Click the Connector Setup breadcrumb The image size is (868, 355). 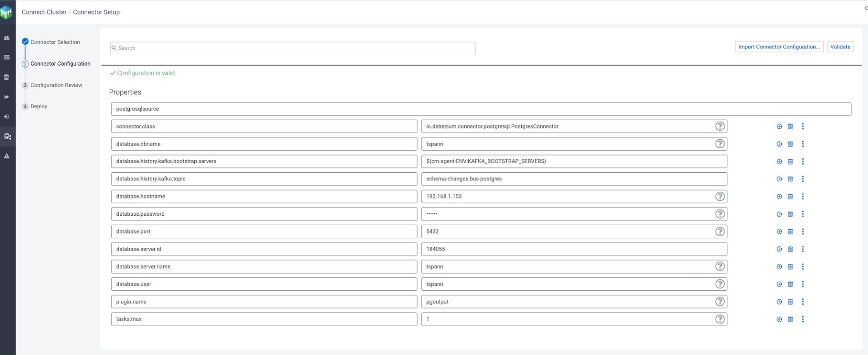[96, 12]
